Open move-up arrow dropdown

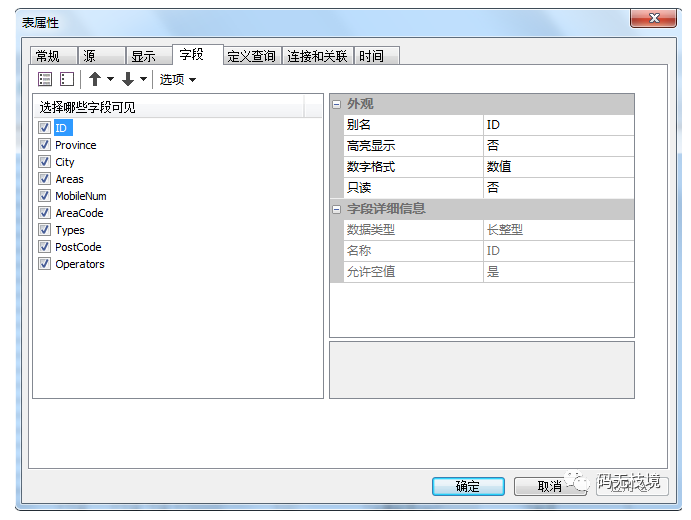click(111, 79)
